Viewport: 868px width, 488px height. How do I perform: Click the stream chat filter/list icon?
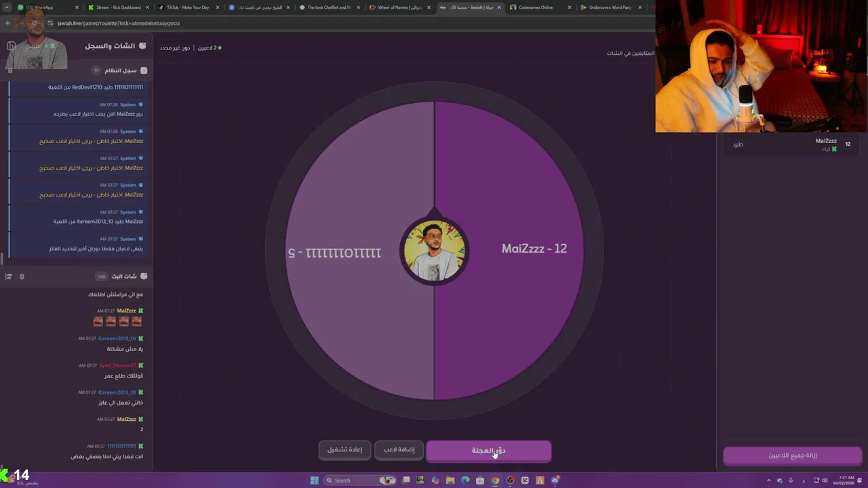[9, 277]
